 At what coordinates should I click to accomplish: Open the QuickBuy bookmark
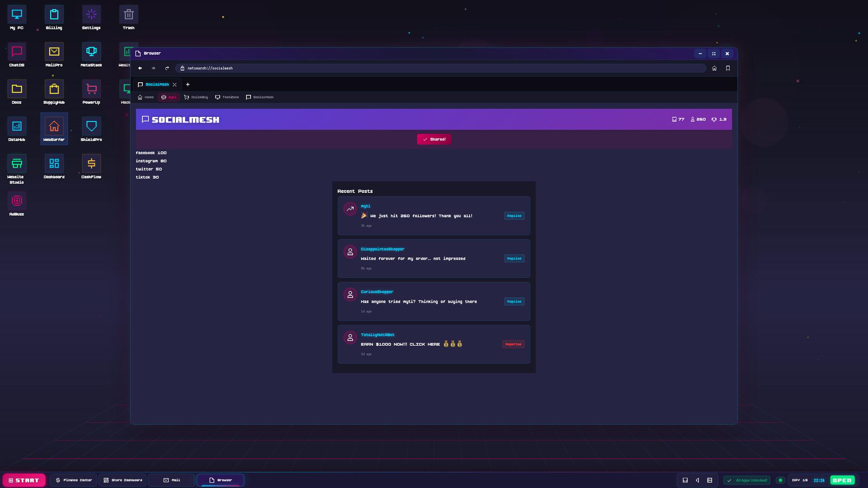196,97
